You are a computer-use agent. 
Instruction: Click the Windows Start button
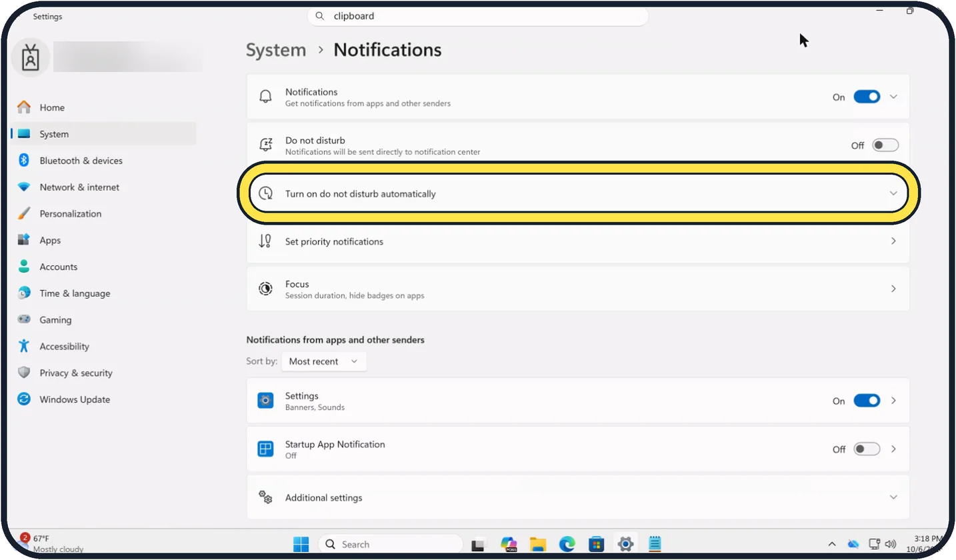[301, 544]
